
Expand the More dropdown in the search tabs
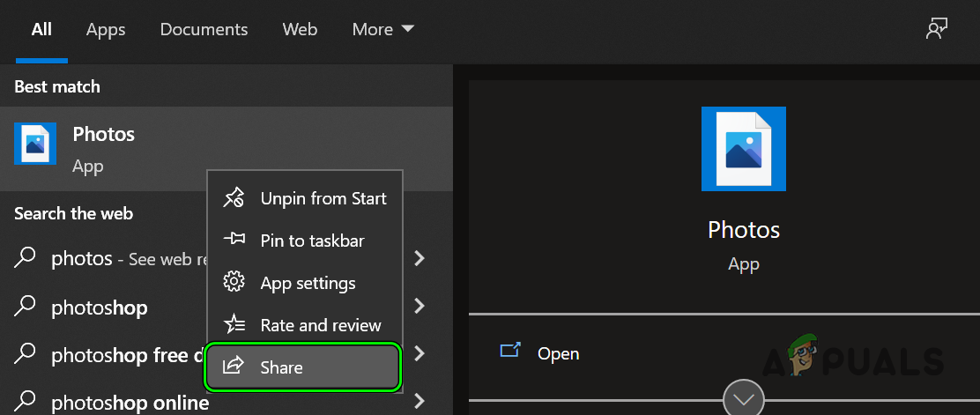(383, 29)
